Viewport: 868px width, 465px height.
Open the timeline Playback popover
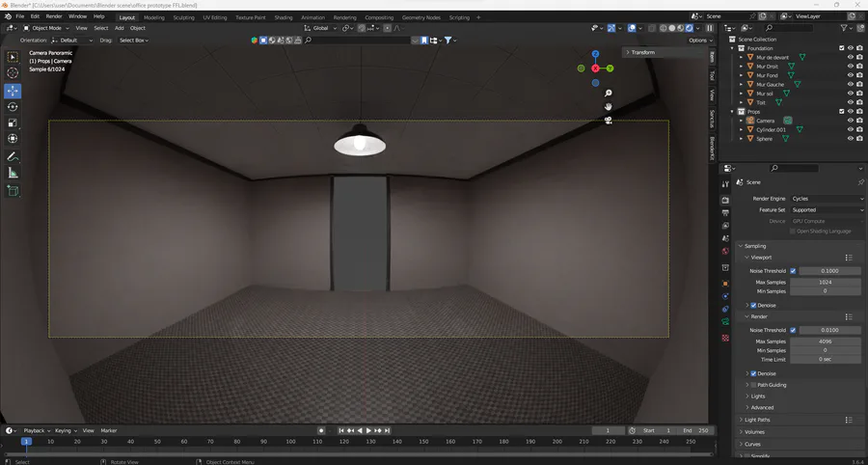point(37,430)
